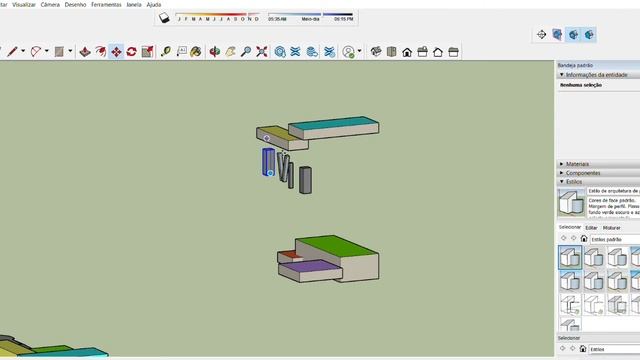Viewport: 640px width, 360px height.
Task: Select the Rotate tool
Action: coord(131,52)
